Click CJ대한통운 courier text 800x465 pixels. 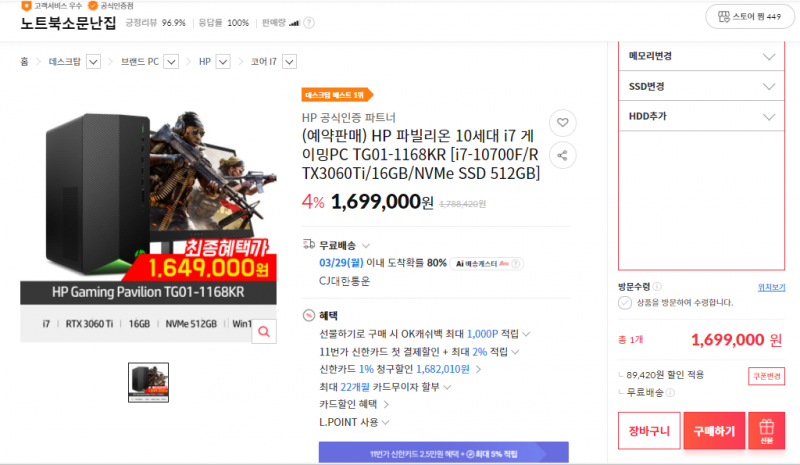(x=344, y=281)
